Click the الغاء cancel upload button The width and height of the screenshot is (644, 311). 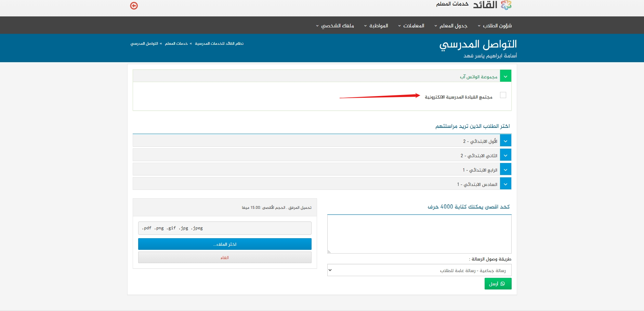(225, 258)
